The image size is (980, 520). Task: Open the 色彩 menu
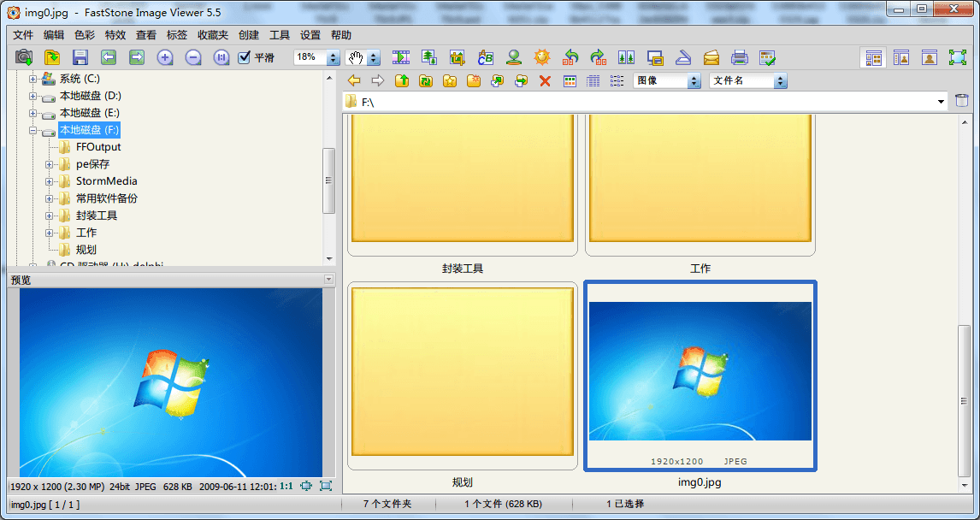pyautogui.click(x=85, y=35)
